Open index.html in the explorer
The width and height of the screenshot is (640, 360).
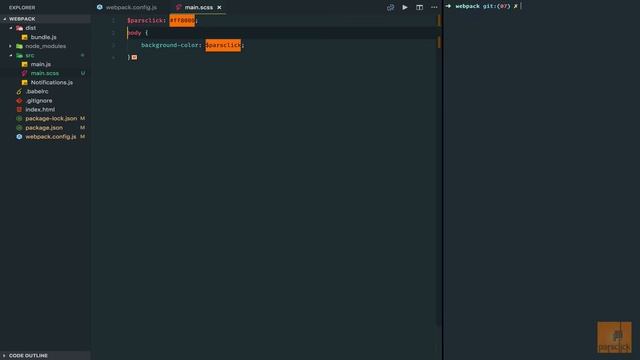click(40, 109)
